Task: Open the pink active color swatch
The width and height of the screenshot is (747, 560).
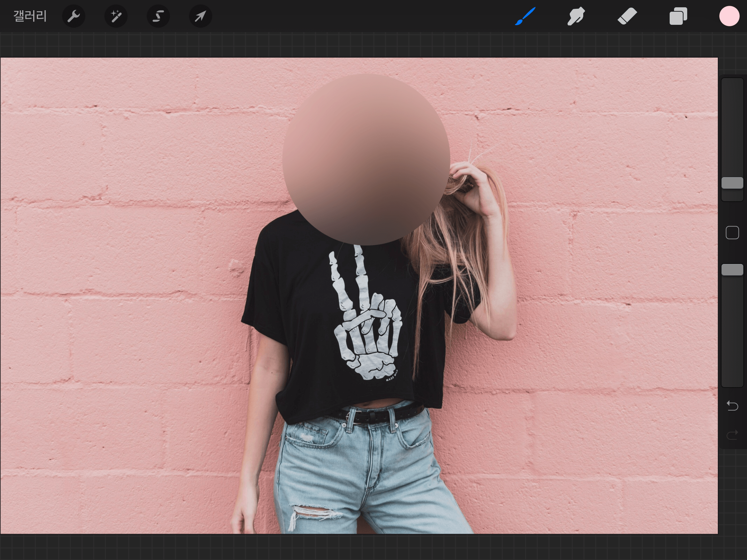Action: click(x=729, y=16)
